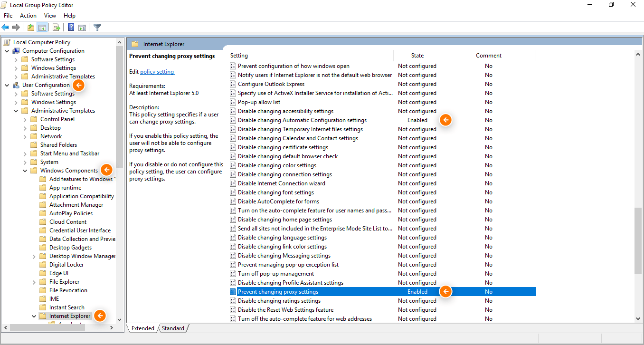The image size is (644, 345).
Task: Click the settings list scroll-down arrow
Action: tap(638, 319)
